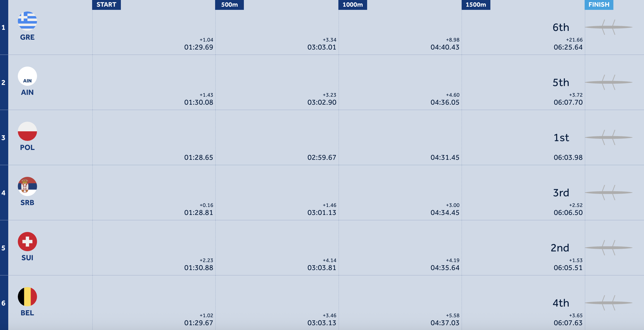Click the boat icon in lane 1
Image resolution: width=644 pixels, height=330 pixels.
click(x=609, y=27)
